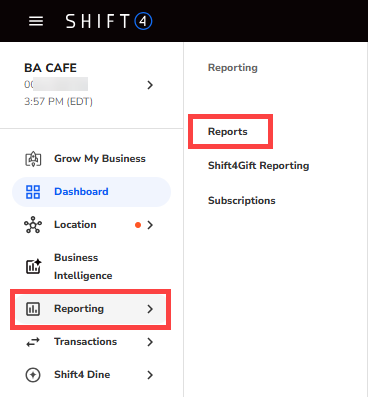
Task: Click the BA CAFE merchant name
Action: [x=50, y=68]
